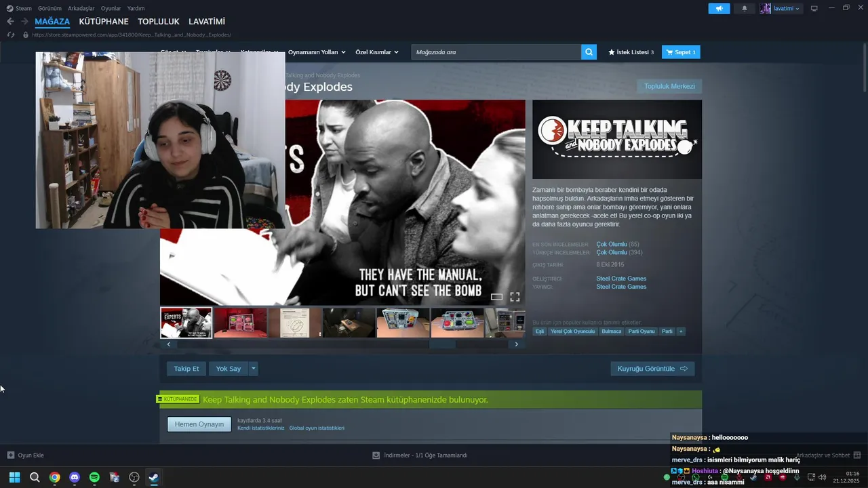868x488 pixels.
Task: Click the Takip Et button
Action: (x=186, y=369)
